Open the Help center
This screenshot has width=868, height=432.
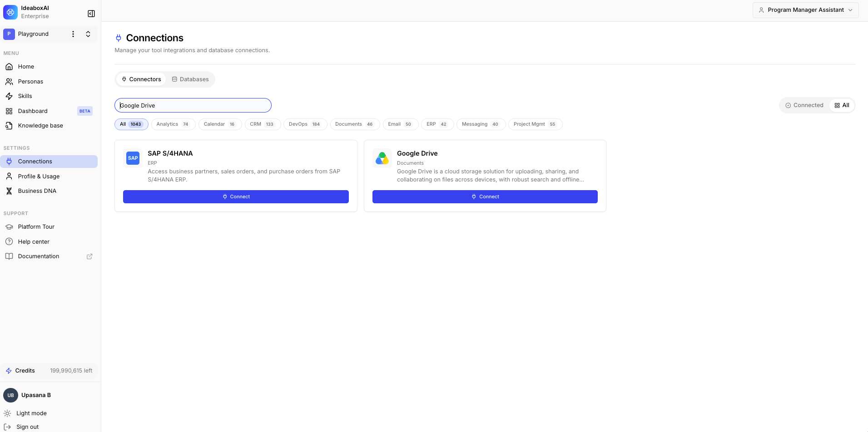(49, 242)
